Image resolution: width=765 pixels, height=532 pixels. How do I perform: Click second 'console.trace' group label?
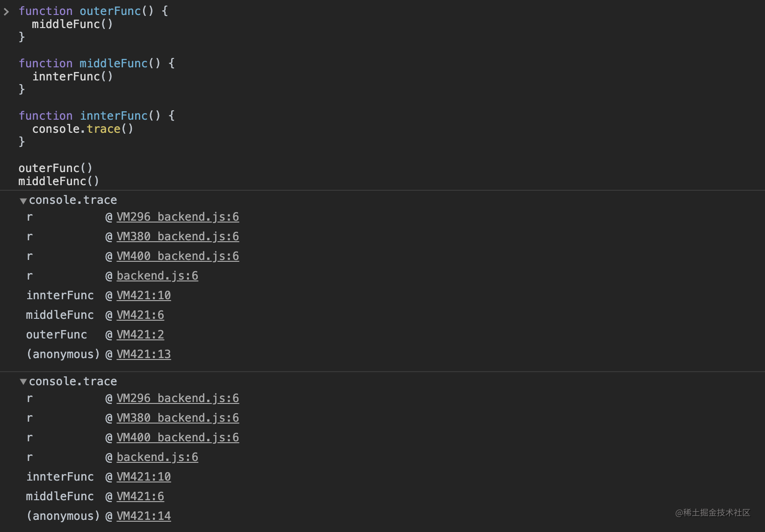click(73, 381)
